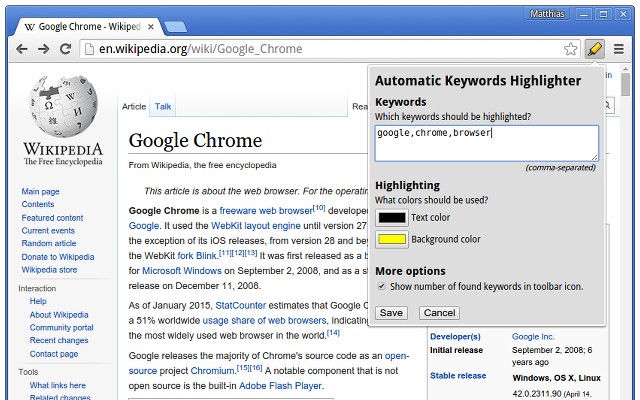Open Contact page link

coord(53,354)
